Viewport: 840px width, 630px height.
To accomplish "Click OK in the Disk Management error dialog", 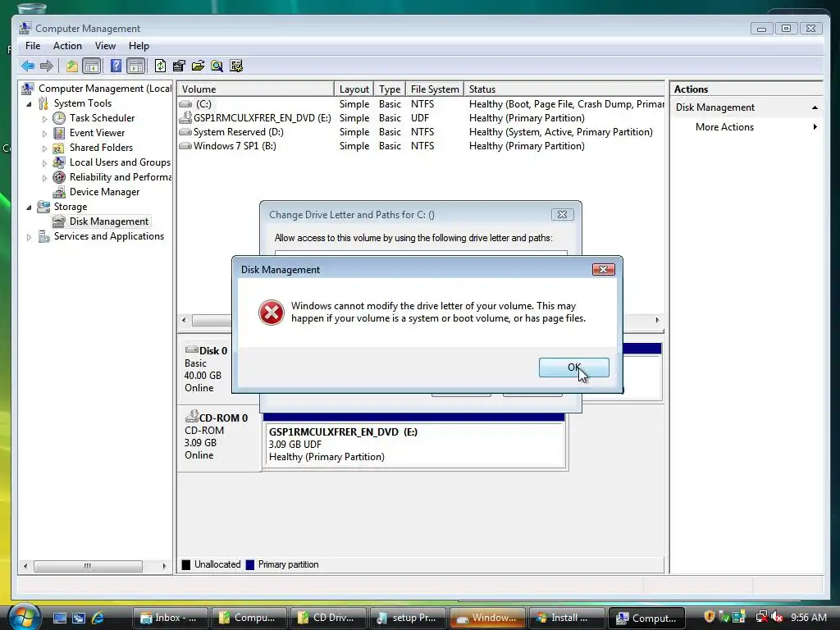I will click(x=573, y=367).
